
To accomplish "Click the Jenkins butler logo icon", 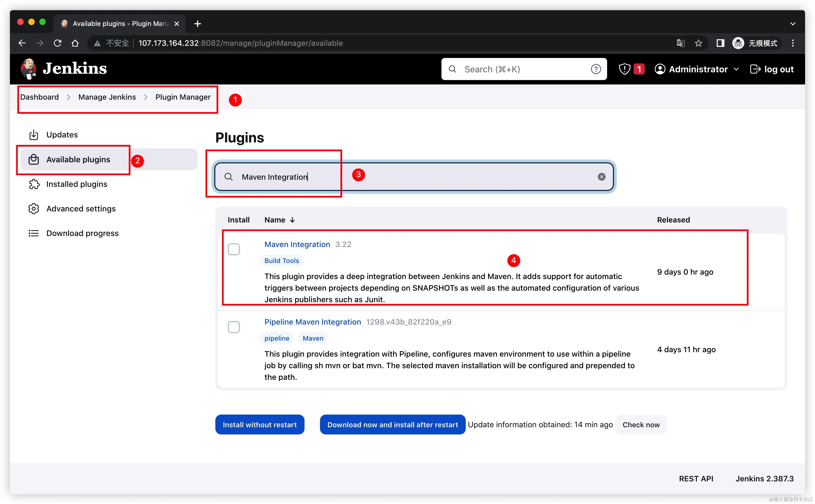I will (29, 69).
